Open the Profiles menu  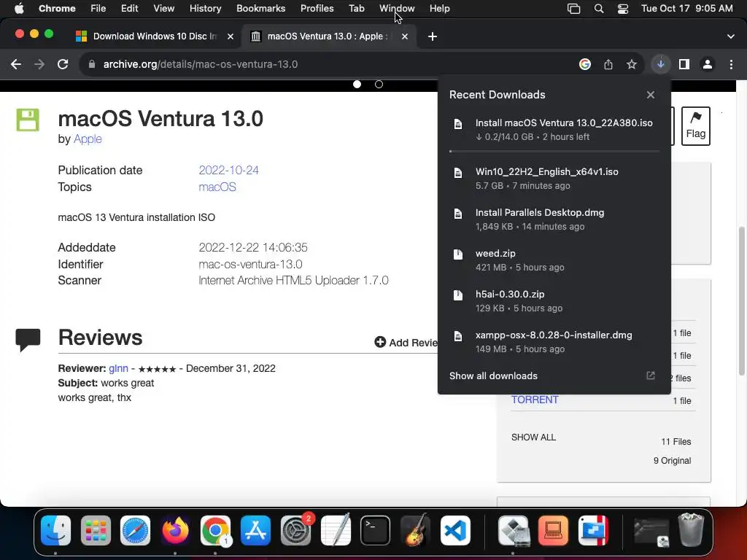coord(317,9)
